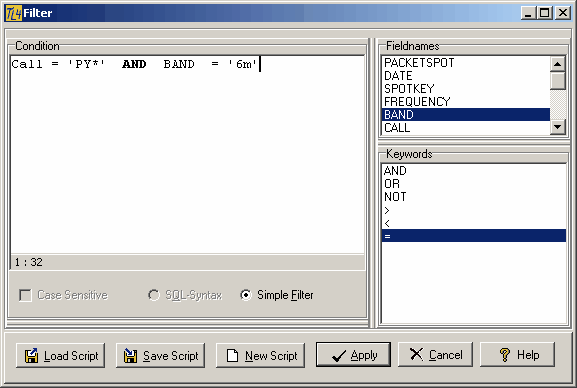Maximize the Filter window
Screen dimensions: 577x388
click(x=544, y=13)
